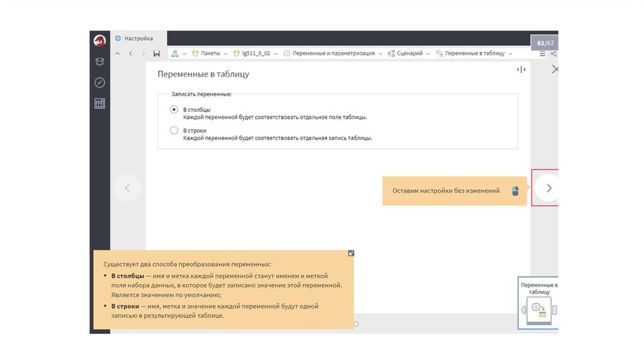Click the mouse icon in the orange tooltip
Image resolution: width=644 pixels, height=361 pixels.
[515, 191]
